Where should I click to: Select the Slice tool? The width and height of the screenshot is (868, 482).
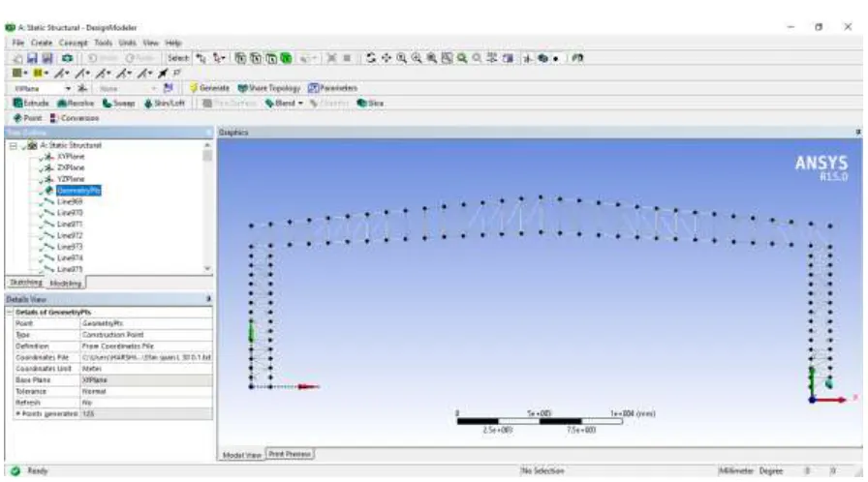click(370, 104)
